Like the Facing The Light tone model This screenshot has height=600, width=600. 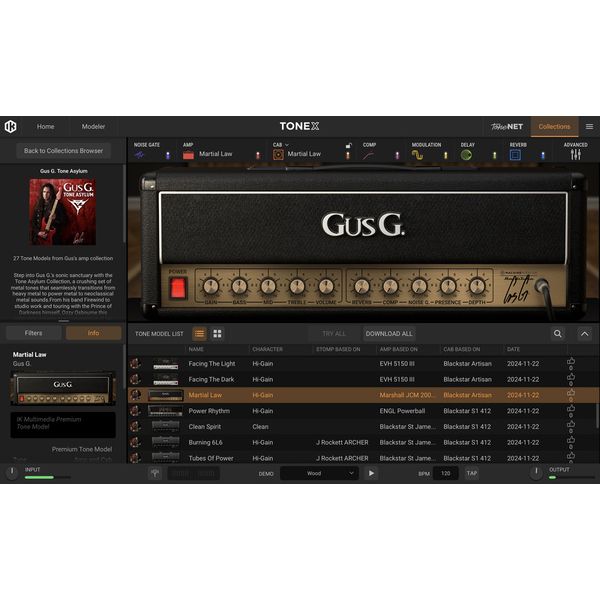(x=571, y=363)
